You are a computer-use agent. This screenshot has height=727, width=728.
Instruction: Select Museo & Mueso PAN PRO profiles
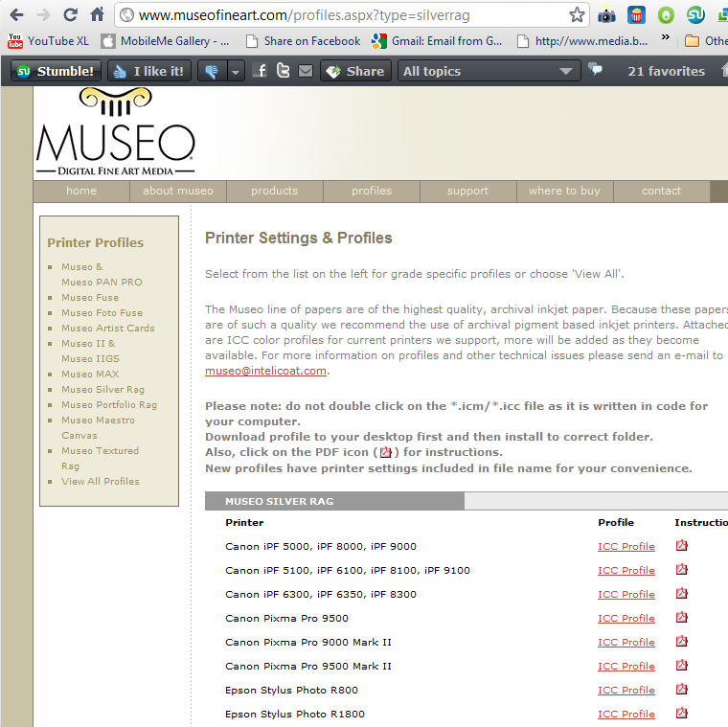(x=102, y=274)
